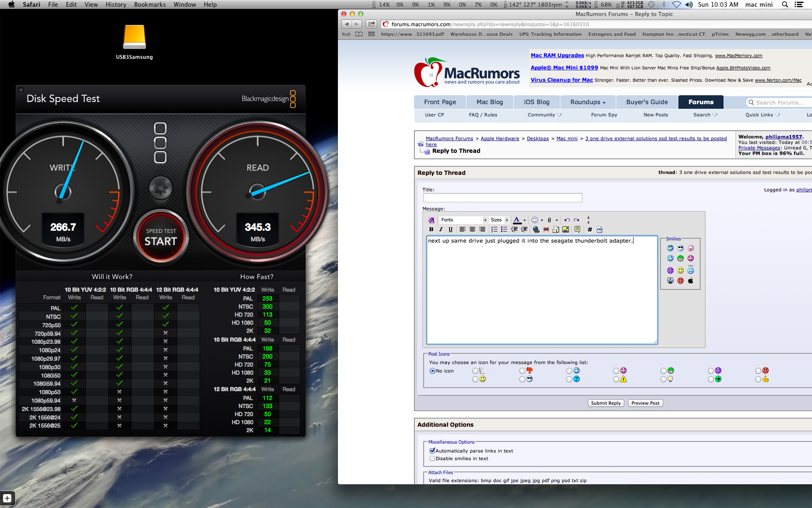
Task: Expand the Roundups navigation dropdown
Action: 587,102
